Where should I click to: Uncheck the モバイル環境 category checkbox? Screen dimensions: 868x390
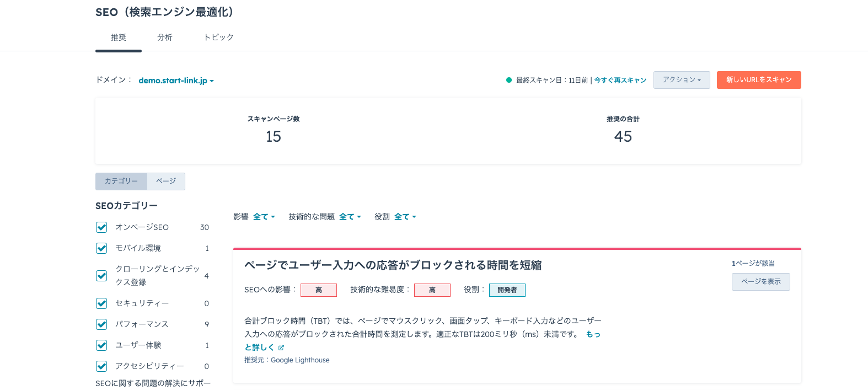[101, 248]
